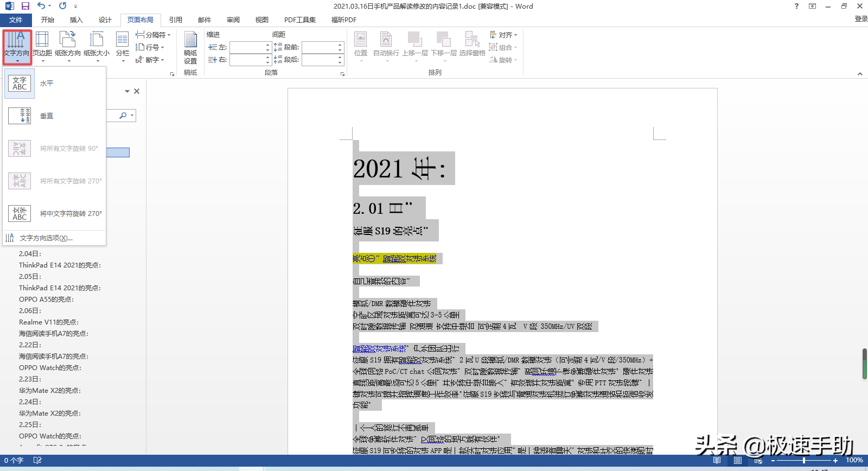Switch to the 审阅 review tab
The width and height of the screenshot is (868, 471).
(x=233, y=20)
